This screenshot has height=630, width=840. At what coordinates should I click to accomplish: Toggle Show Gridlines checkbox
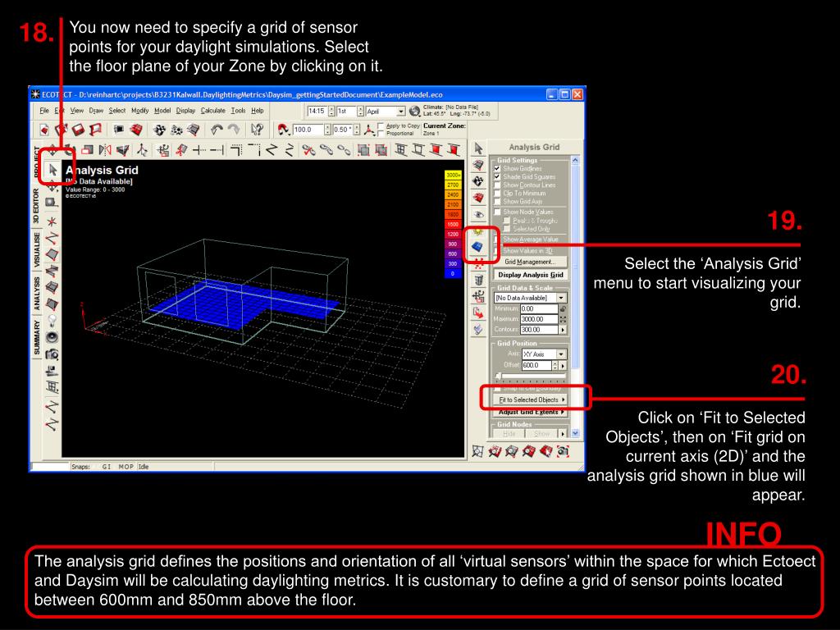497,168
